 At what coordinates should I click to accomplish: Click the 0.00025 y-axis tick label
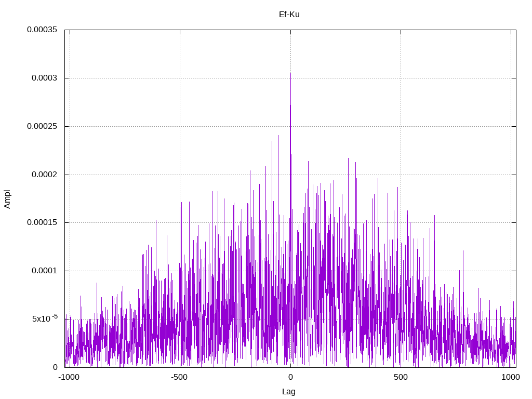[x=42, y=126]
